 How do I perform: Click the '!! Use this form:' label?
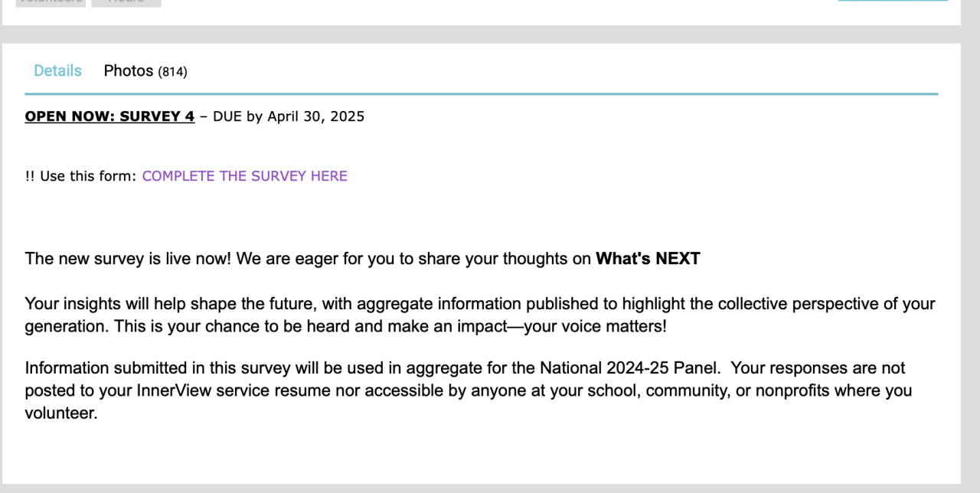click(x=80, y=176)
